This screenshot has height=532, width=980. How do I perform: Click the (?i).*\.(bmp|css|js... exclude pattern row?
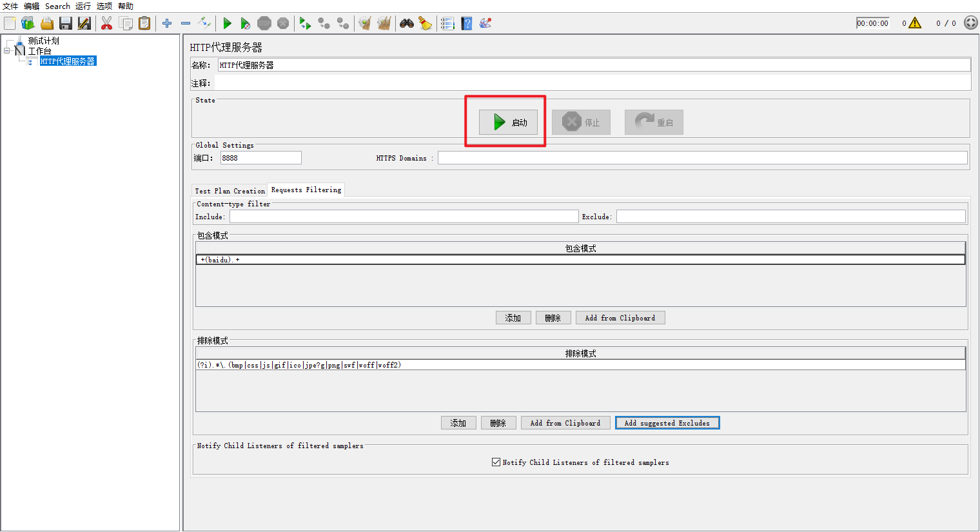point(580,365)
